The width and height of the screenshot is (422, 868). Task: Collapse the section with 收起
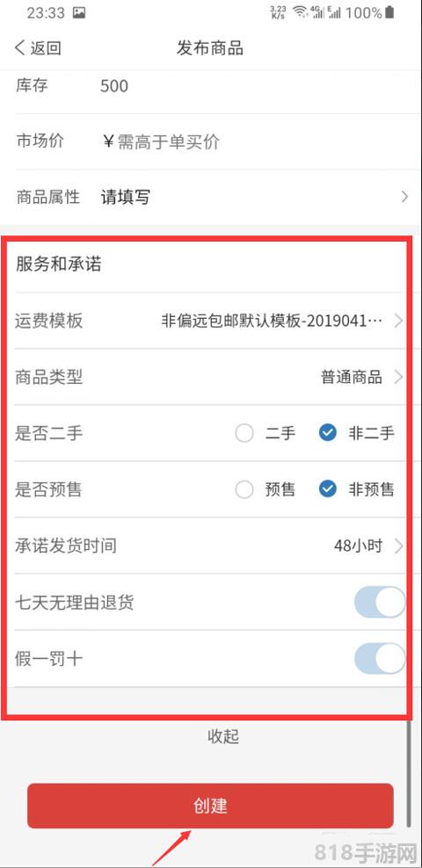223,736
